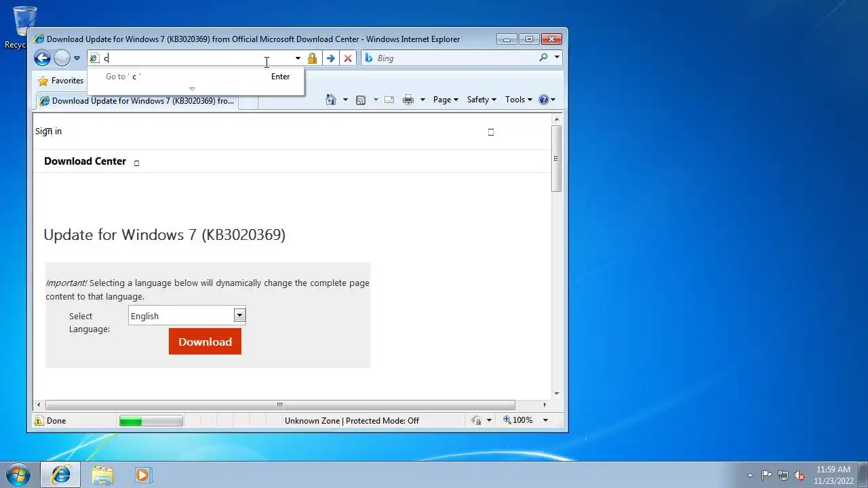
Task: Click the Download Center heading link
Action: point(85,161)
